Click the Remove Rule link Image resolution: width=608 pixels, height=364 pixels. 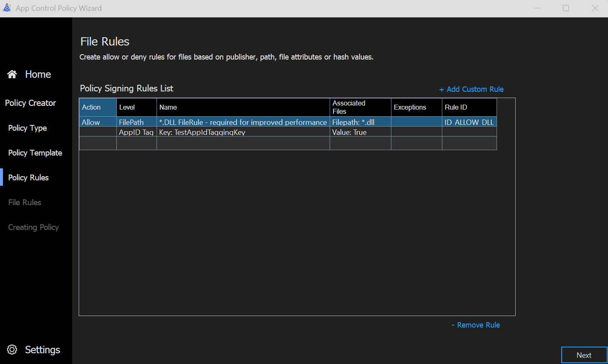coord(475,325)
